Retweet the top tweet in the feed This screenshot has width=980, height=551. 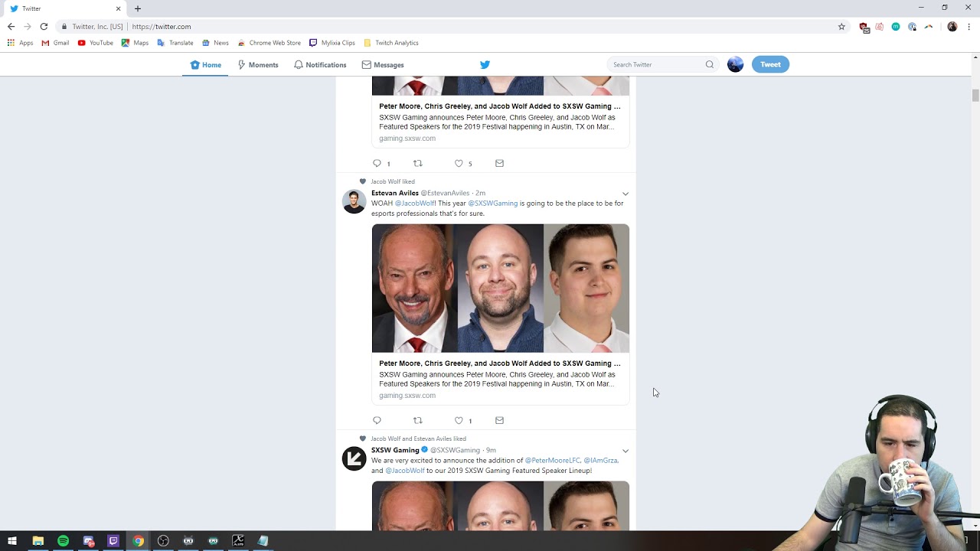417,163
